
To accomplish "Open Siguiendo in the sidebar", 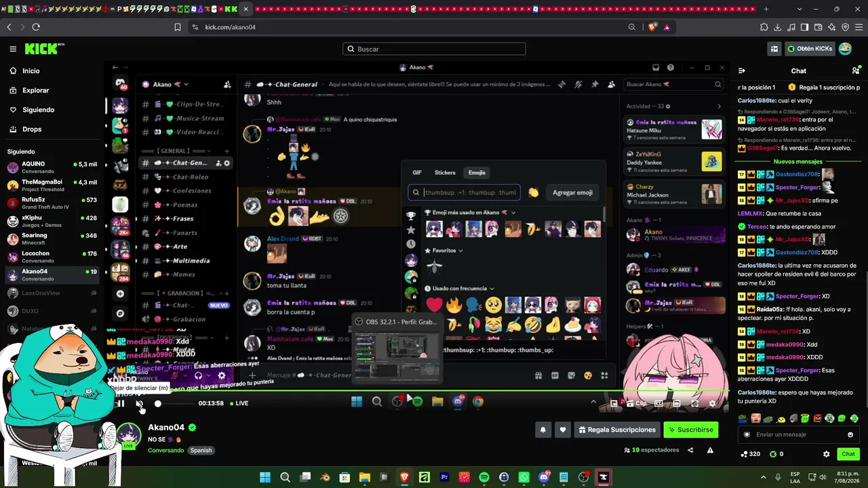I will [x=52, y=110].
